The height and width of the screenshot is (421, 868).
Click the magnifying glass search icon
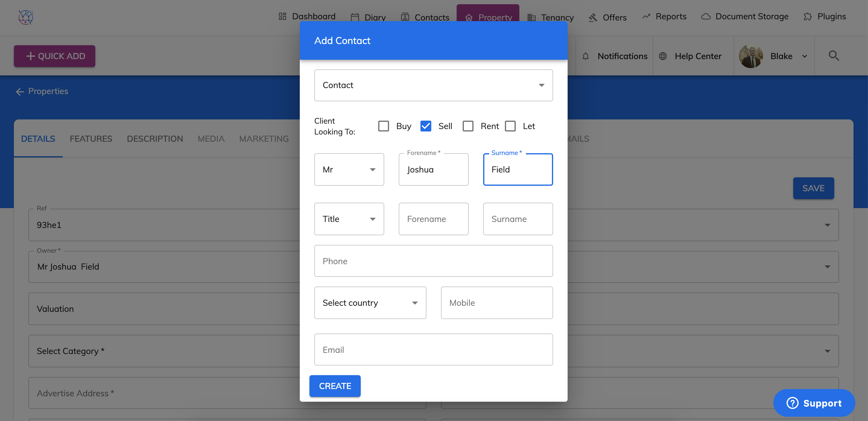tap(834, 55)
